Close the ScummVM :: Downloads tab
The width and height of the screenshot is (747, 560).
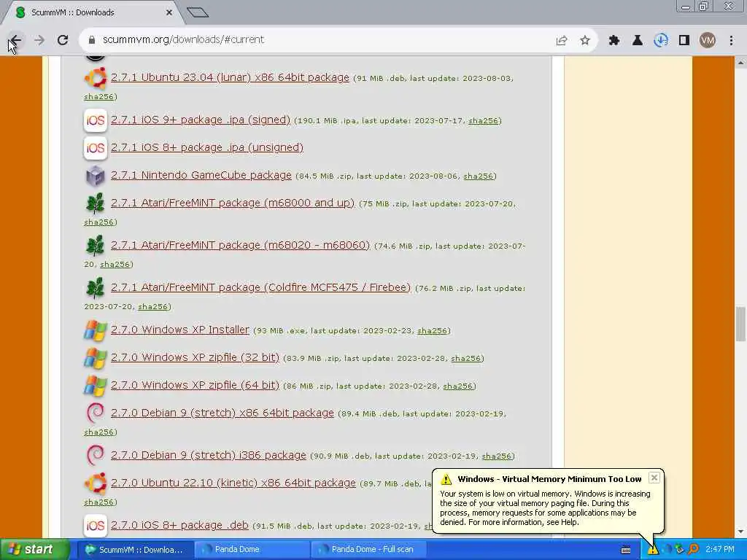point(169,12)
